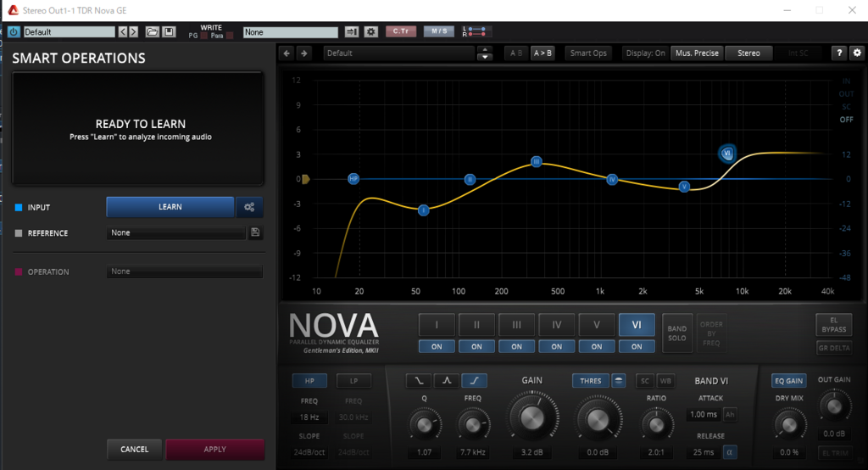Image resolution: width=868 pixels, height=470 pixels.
Task: Step Nova preset with up/down arrows
Action: click(485, 53)
